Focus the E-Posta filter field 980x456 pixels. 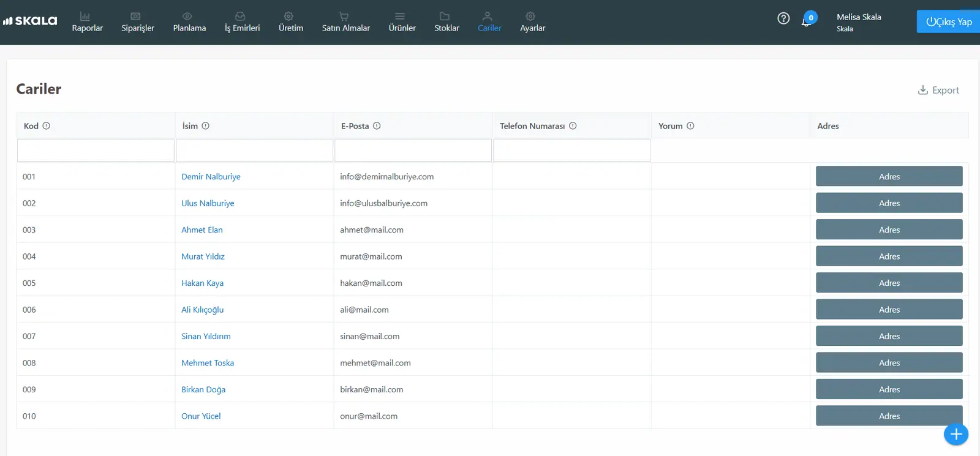pos(413,150)
